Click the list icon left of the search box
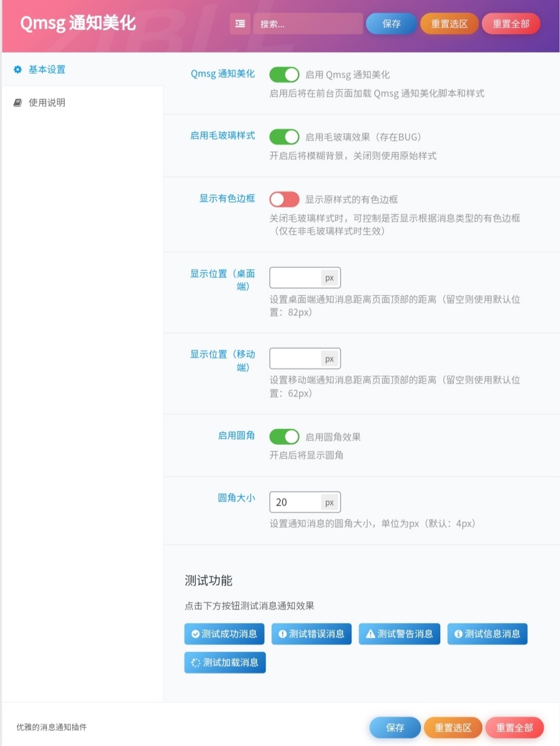Screen dimensions: 560x746 click(x=239, y=24)
